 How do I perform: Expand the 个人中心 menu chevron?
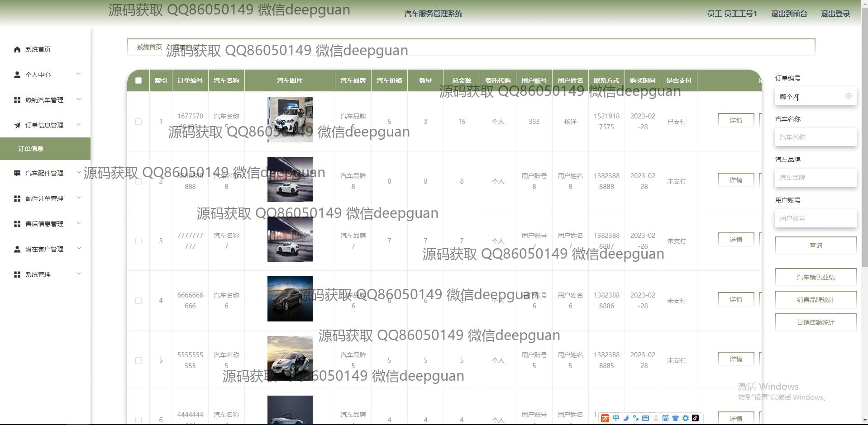pos(79,74)
